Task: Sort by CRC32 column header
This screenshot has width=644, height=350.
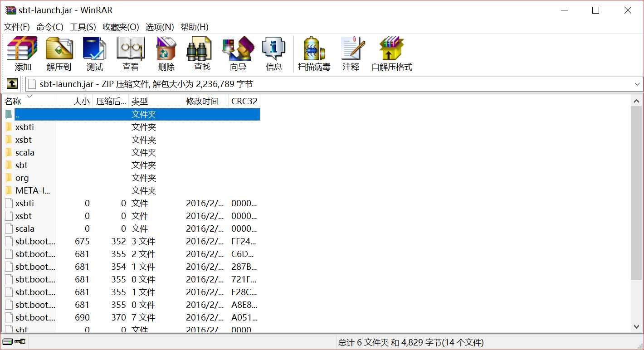Action: click(244, 101)
